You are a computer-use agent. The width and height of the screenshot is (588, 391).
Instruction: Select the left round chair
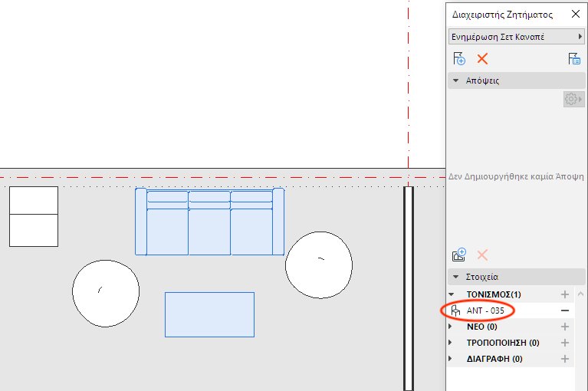tap(106, 294)
